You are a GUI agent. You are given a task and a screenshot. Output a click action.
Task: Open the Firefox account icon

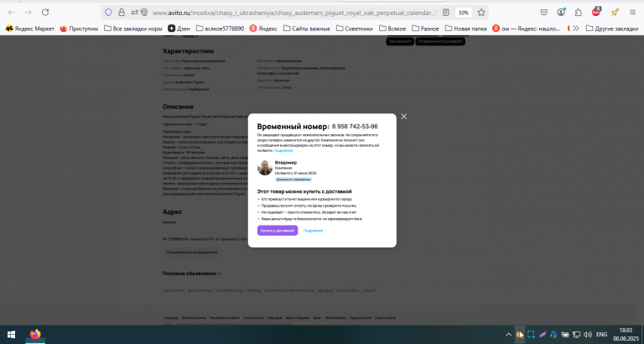[561, 13]
